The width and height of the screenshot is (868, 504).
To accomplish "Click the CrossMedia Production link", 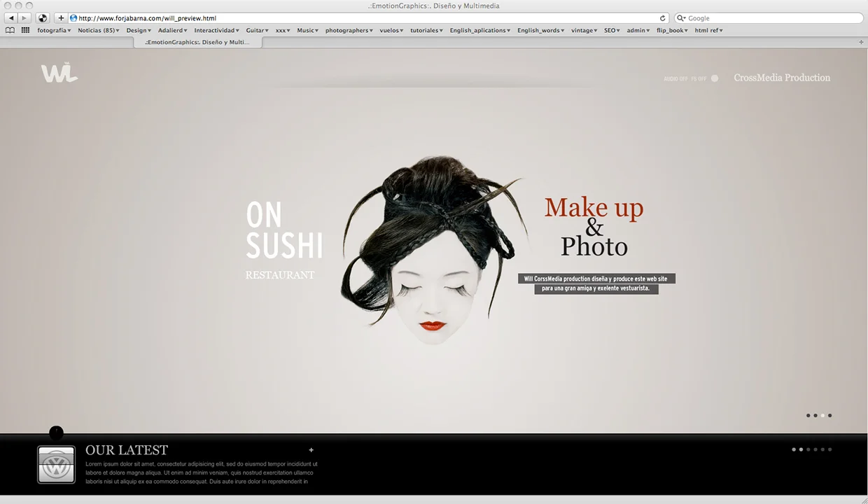I will point(782,78).
